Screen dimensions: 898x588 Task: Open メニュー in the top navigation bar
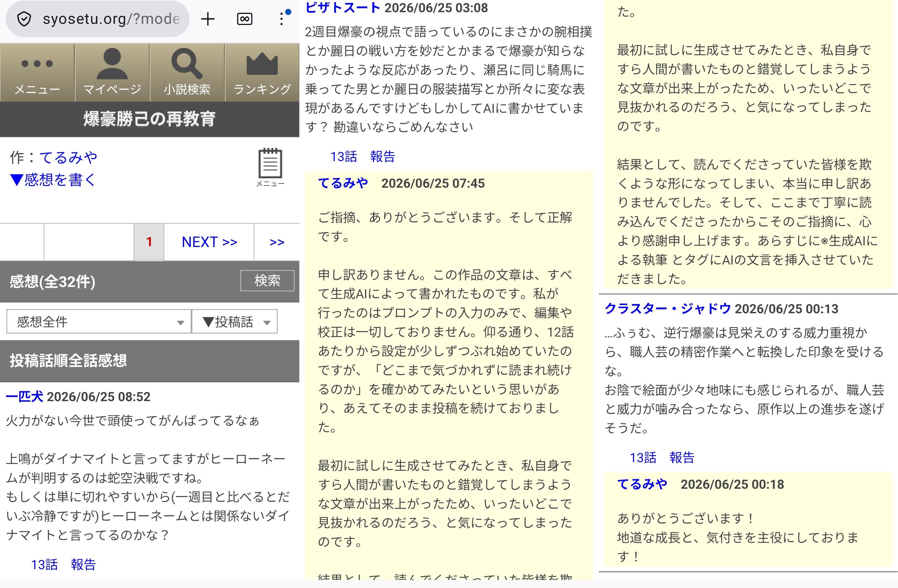pyautogui.click(x=37, y=72)
